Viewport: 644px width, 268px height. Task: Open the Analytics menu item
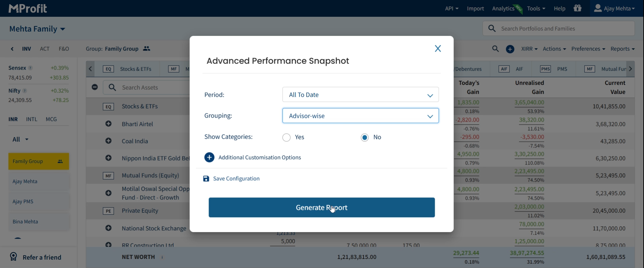503,8
